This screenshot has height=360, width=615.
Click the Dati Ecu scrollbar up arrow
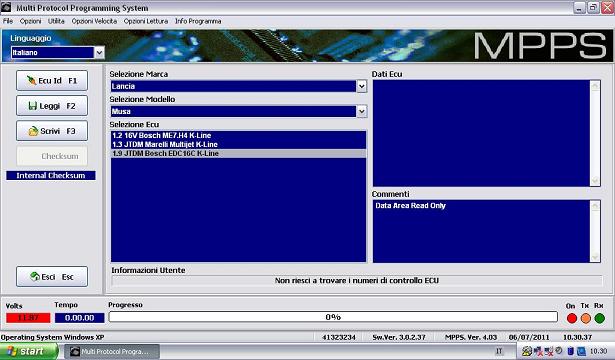pos(595,85)
